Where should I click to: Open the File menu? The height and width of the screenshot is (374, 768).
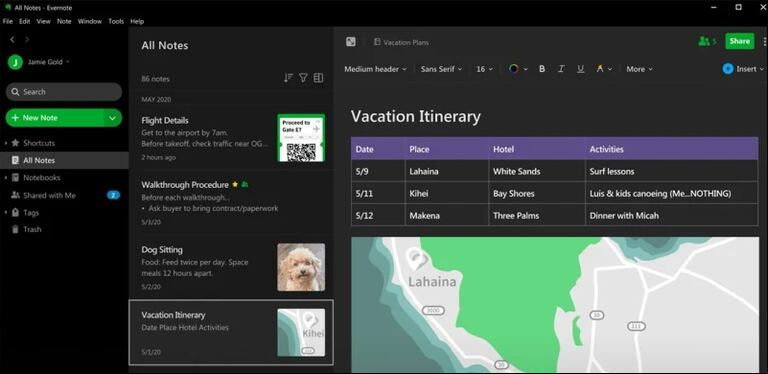click(8, 22)
